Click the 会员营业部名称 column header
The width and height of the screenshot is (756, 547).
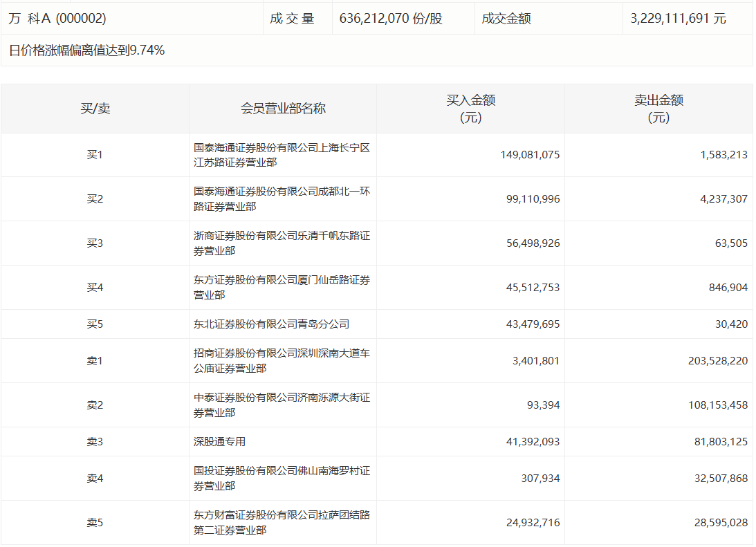coord(283,109)
